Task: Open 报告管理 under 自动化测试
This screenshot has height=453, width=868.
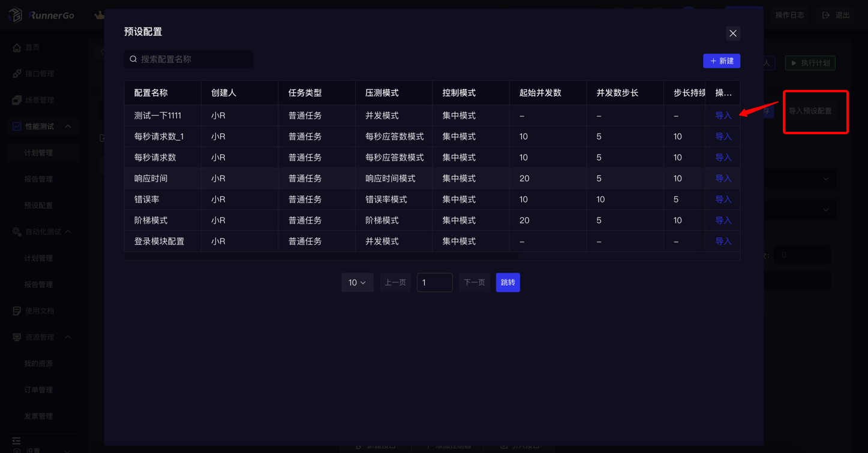Action: pyautogui.click(x=38, y=285)
